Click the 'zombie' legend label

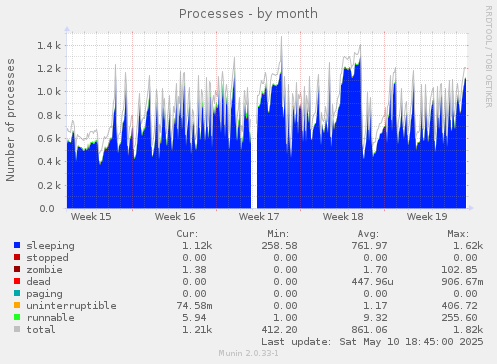click(45, 270)
